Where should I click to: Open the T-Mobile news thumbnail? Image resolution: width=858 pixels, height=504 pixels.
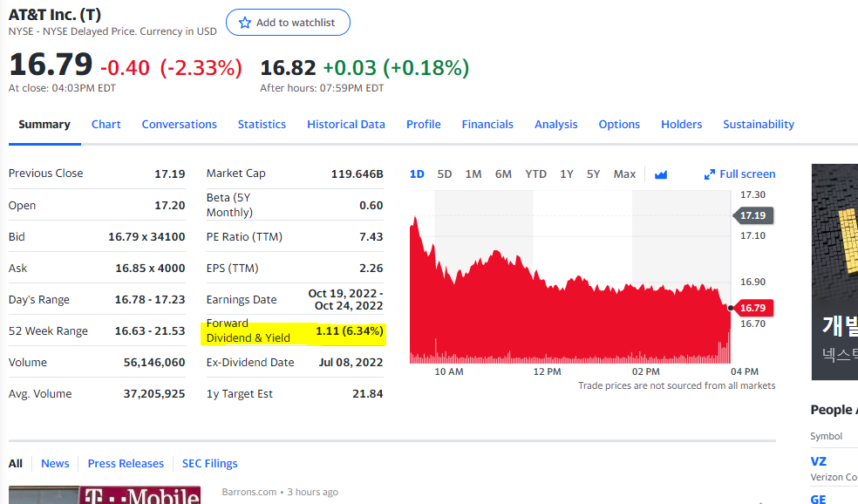[105, 494]
